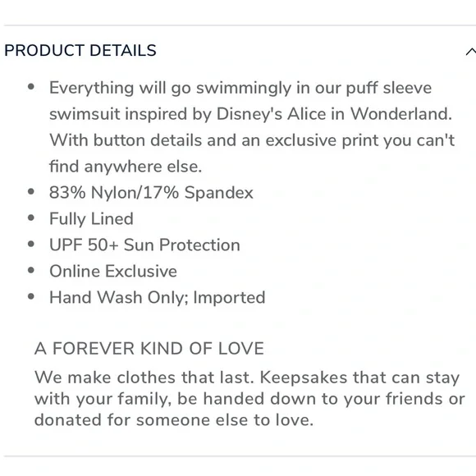This screenshot has height=476, width=476.
Task: Click the PRODUCT DETAILS section heading
Action: [80, 50]
